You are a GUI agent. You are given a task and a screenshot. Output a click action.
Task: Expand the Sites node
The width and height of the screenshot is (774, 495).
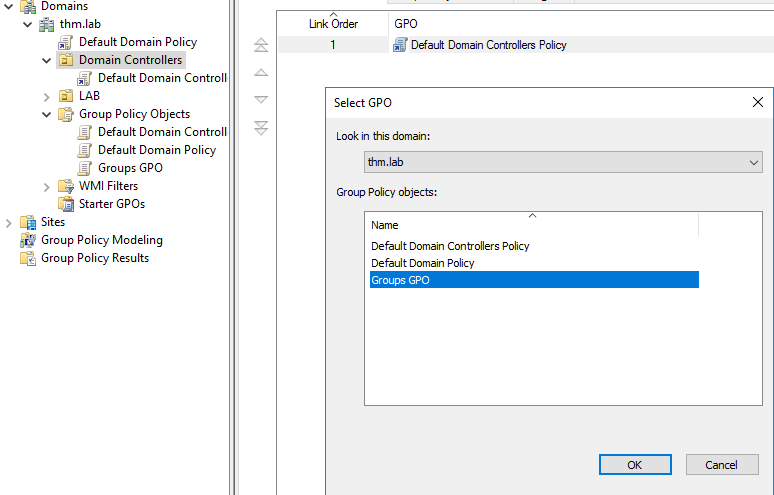pos(9,222)
